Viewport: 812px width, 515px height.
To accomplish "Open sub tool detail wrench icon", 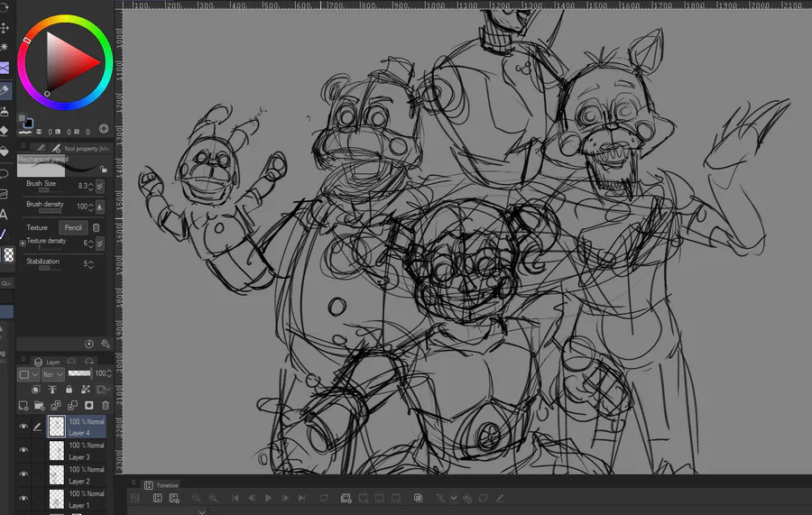I will [106, 345].
